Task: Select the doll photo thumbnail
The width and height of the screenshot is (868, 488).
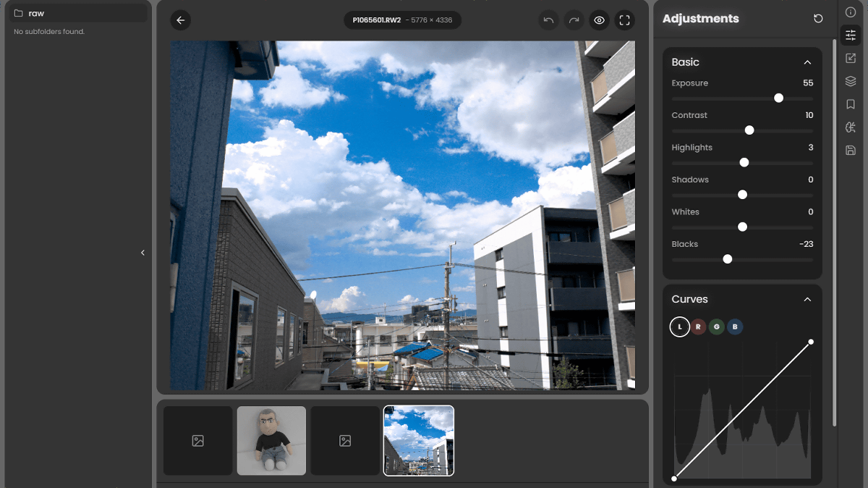Action: pyautogui.click(x=271, y=440)
